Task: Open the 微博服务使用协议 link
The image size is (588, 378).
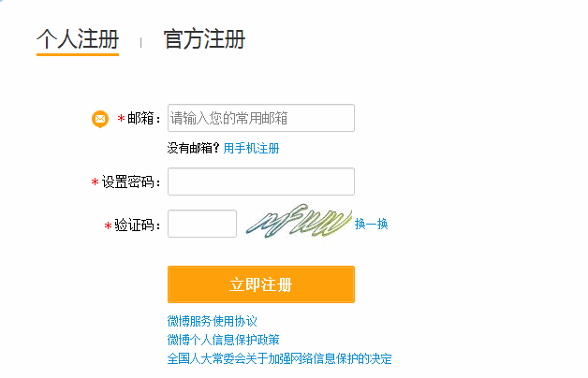Action: (213, 321)
